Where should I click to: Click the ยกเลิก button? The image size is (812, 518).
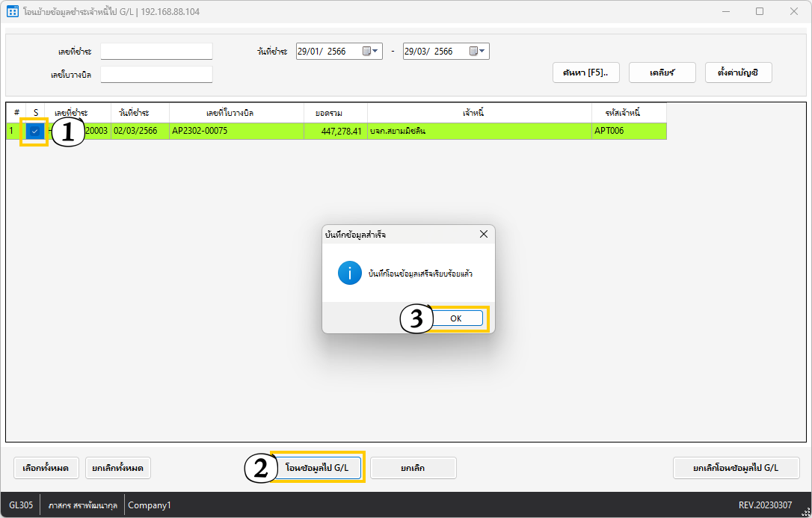click(413, 468)
